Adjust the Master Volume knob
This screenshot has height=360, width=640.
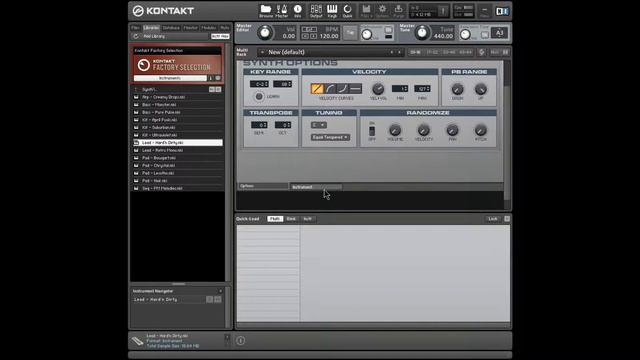[265, 33]
